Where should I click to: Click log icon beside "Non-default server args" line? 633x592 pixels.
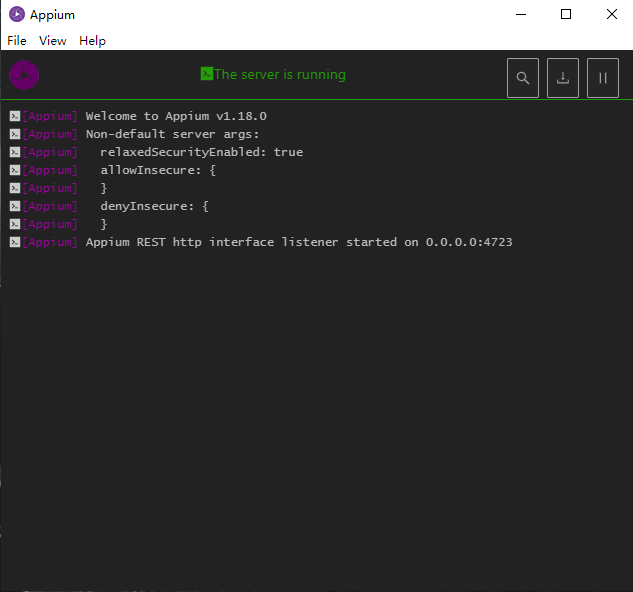point(15,134)
